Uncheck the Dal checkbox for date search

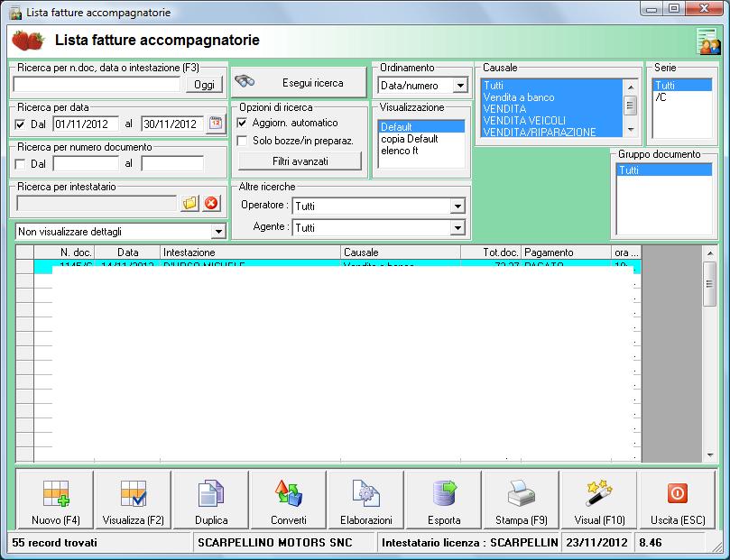pyautogui.click(x=21, y=124)
